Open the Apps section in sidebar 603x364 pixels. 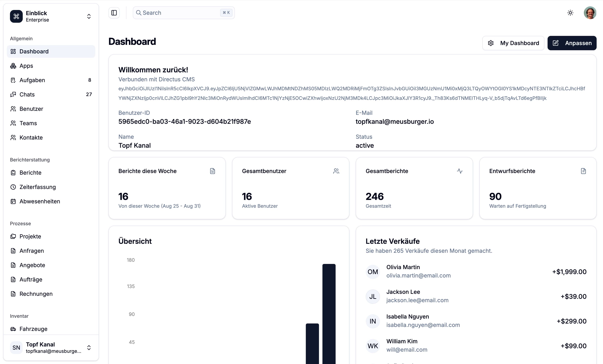pos(26,66)
